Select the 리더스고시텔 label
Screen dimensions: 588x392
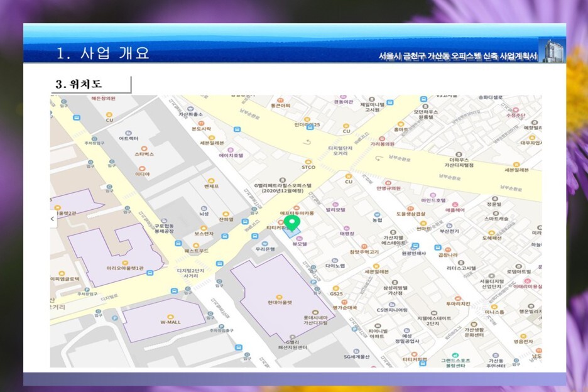click(461, 268)
